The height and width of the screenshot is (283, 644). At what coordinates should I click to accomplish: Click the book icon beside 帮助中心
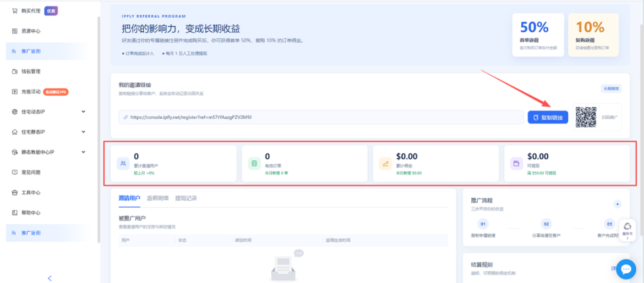pos(14,213)
